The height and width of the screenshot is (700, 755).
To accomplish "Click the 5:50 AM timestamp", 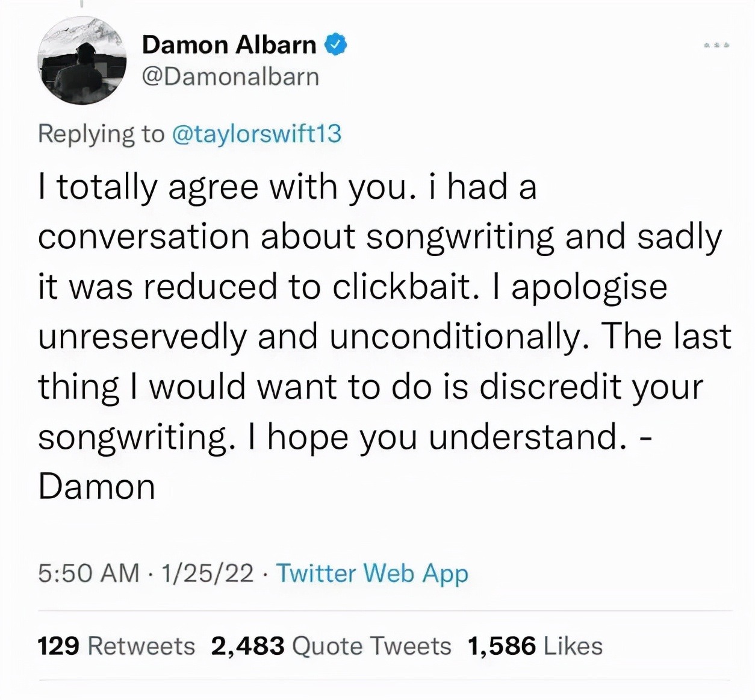I will pos(89,573).
